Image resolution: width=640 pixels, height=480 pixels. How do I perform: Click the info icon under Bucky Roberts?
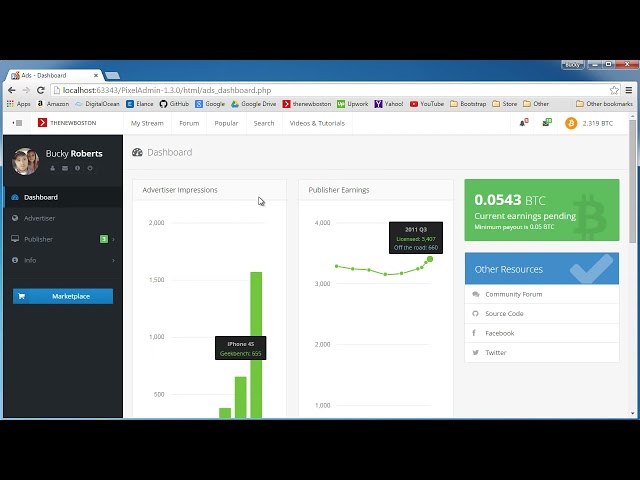[78, 168]
